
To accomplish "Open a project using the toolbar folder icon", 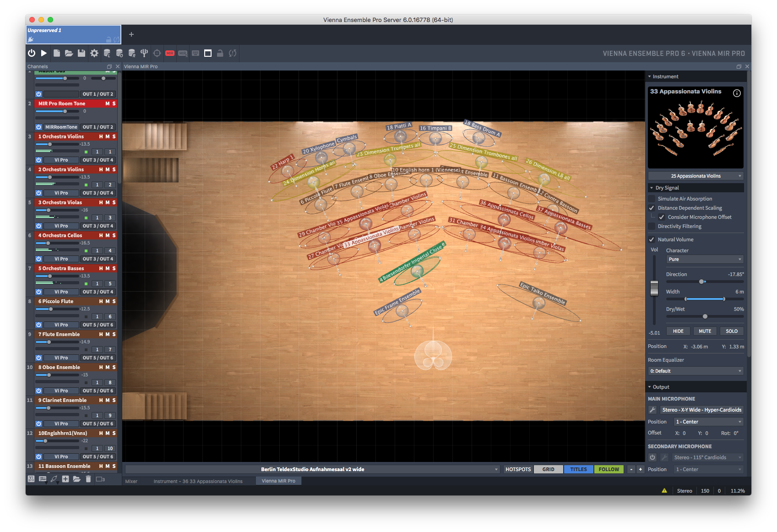I will click(69, 53).
